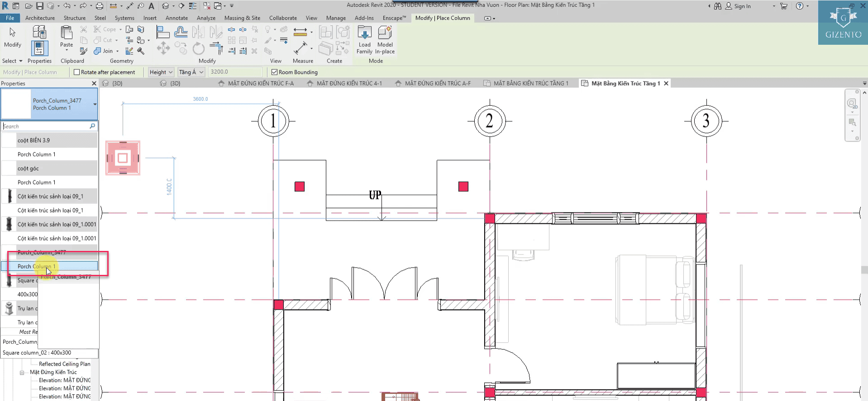868x401 pixels.
Task: Click the Offset tool icon
Action: (x=181, y=32)
